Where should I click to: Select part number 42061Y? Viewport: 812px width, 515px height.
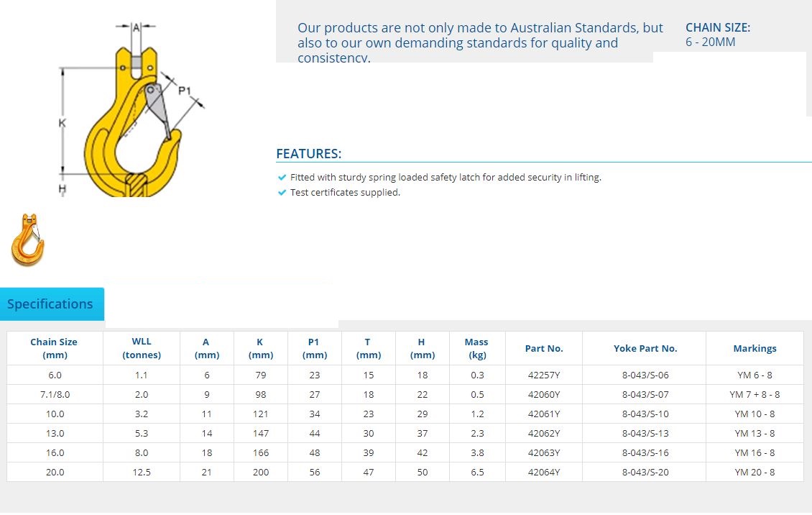pos(544,414)
